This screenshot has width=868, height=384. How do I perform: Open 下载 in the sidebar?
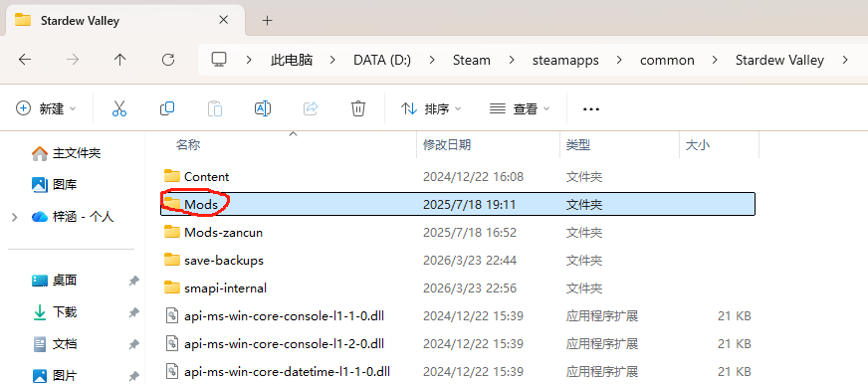54,312
